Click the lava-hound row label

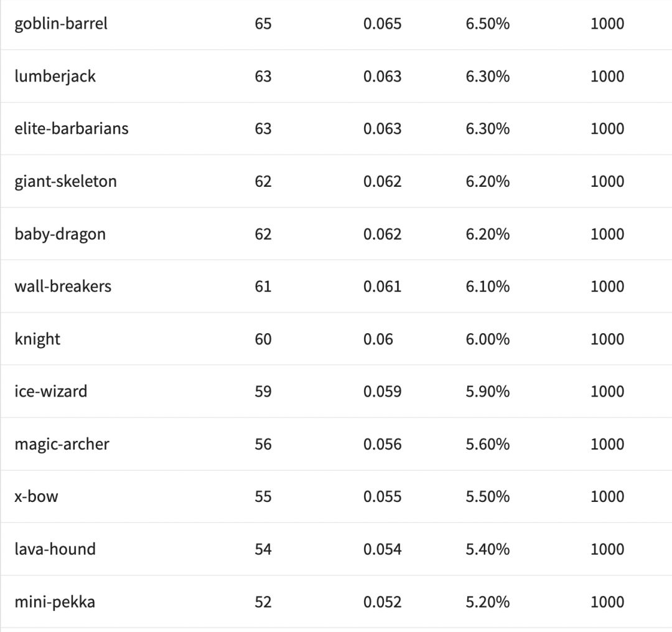click(55, 549)
